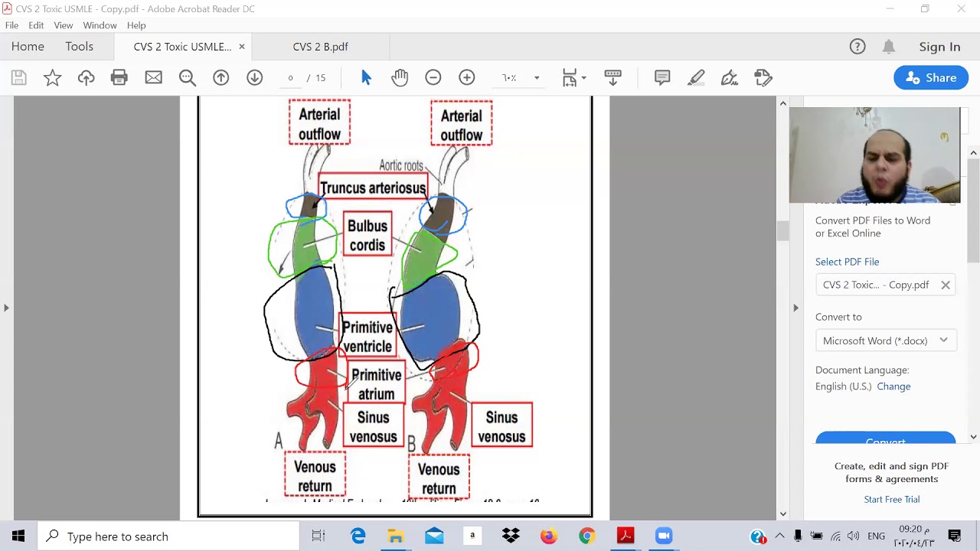Send file by email envelope icon
Viewport: 980px width, 551px height.
153,77
